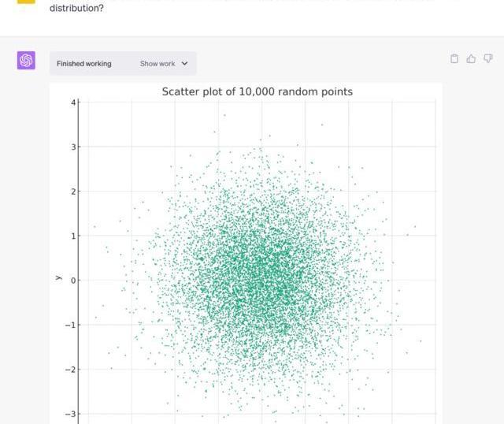
Task: Click the y axis label
Action: [58, 277]
